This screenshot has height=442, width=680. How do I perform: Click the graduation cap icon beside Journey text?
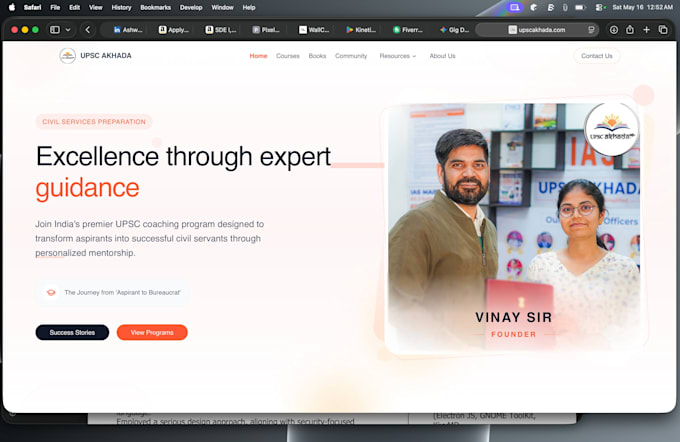pos(51,292)
